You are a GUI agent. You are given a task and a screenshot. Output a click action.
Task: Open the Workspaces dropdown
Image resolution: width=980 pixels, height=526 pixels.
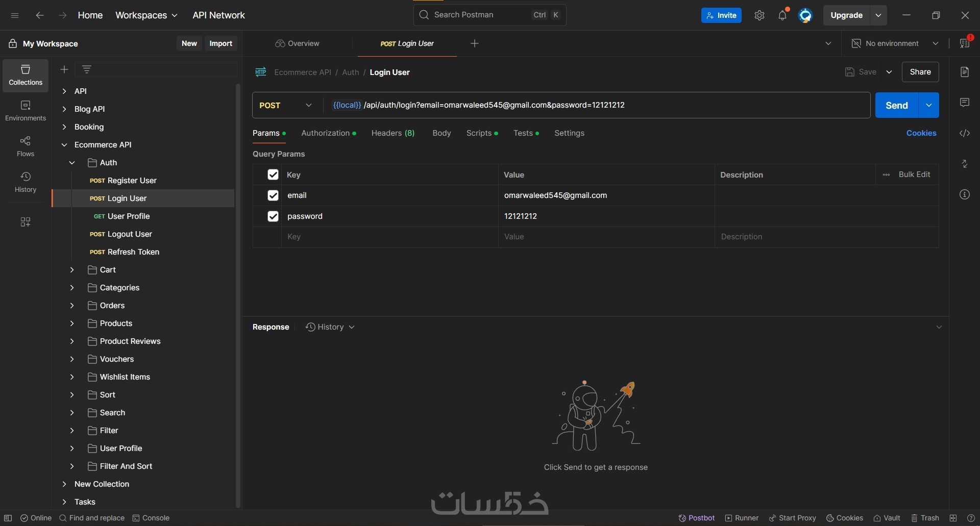coord(146,15)
